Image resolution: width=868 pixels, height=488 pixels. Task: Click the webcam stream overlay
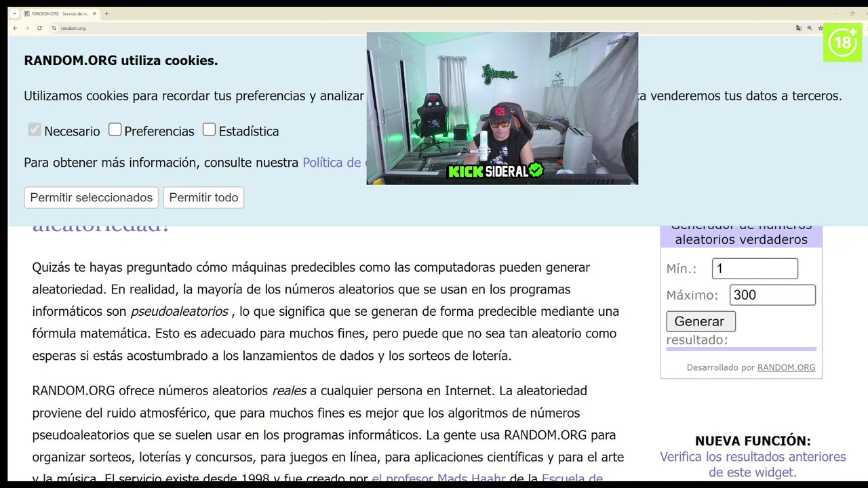pyautogui.click(x=502, y=108)
